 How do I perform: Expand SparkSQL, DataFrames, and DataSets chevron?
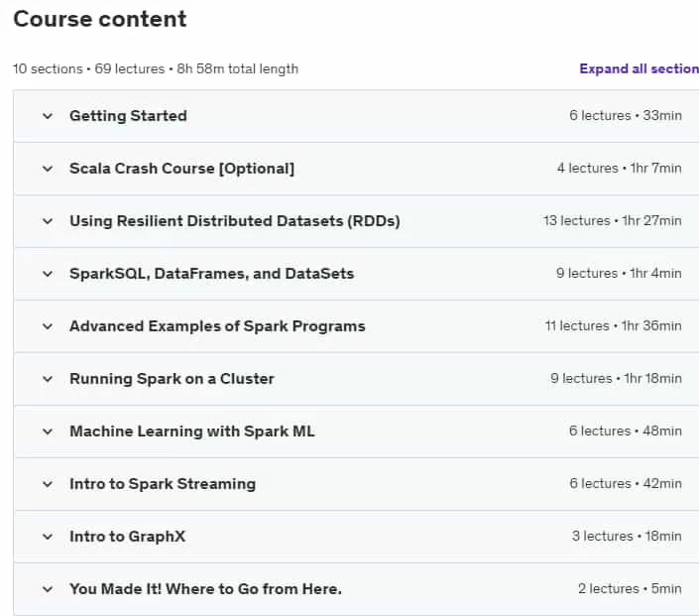pos(48,274)
